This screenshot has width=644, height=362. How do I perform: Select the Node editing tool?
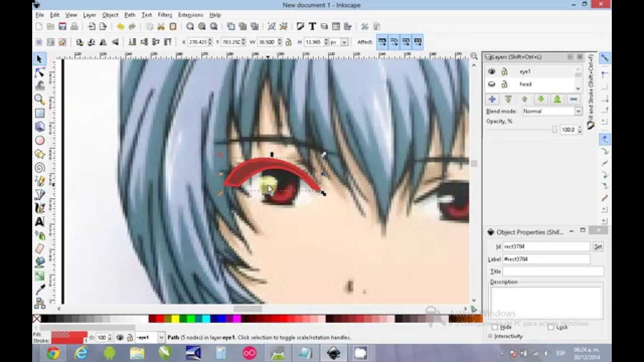coord(39,71)
